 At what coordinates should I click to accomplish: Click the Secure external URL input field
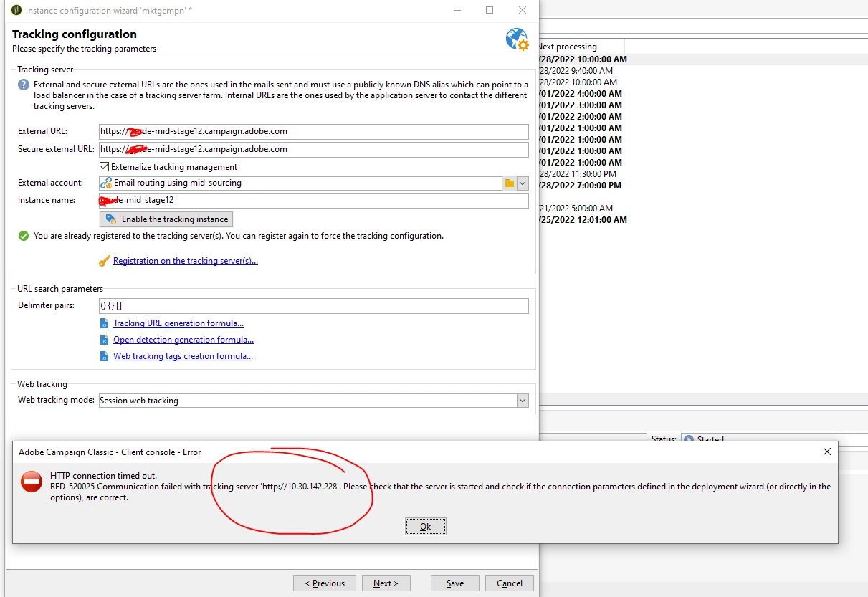(314, 149)
